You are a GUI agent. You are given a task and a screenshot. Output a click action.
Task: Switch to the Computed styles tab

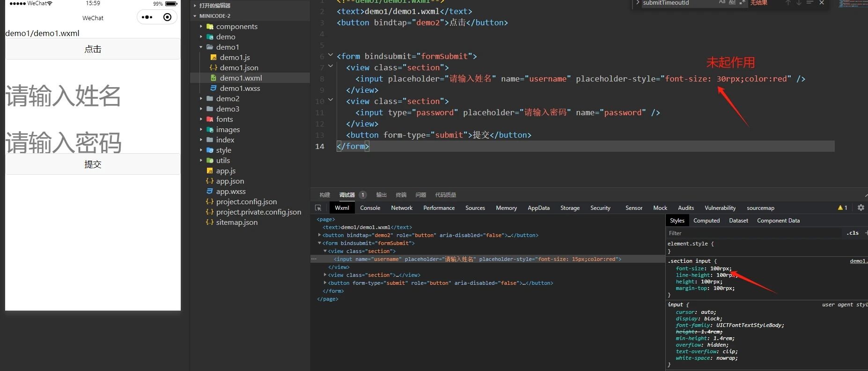click(x=706, y=221)
